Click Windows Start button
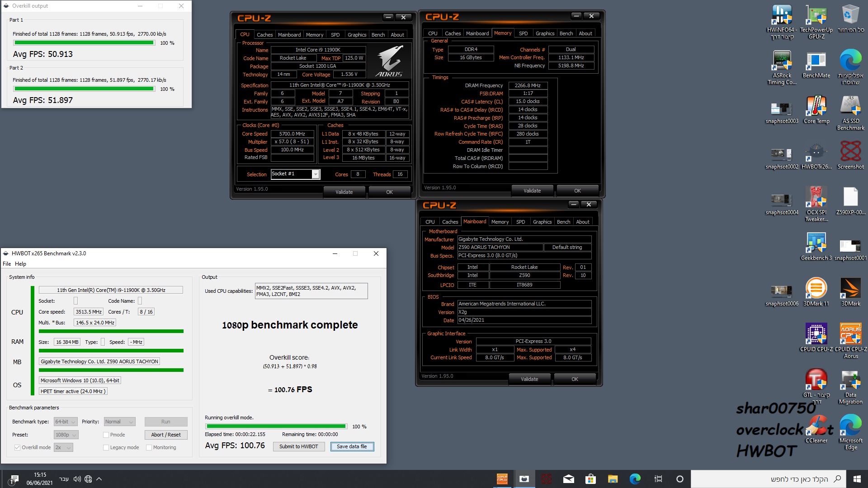Viewport: 868px width, 488px height. click(x=857, y=479)
